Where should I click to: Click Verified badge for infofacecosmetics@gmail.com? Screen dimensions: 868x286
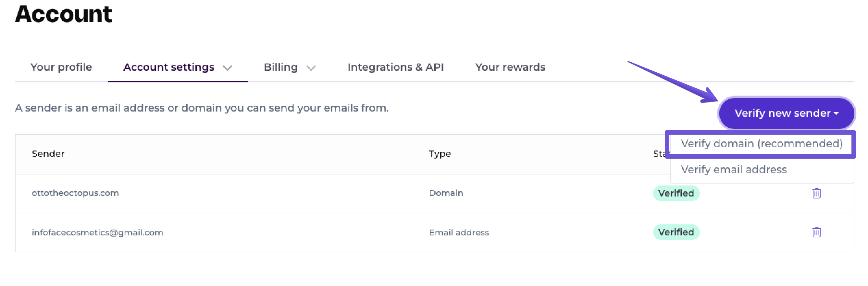pyautogui.click(x=676, y=232)
